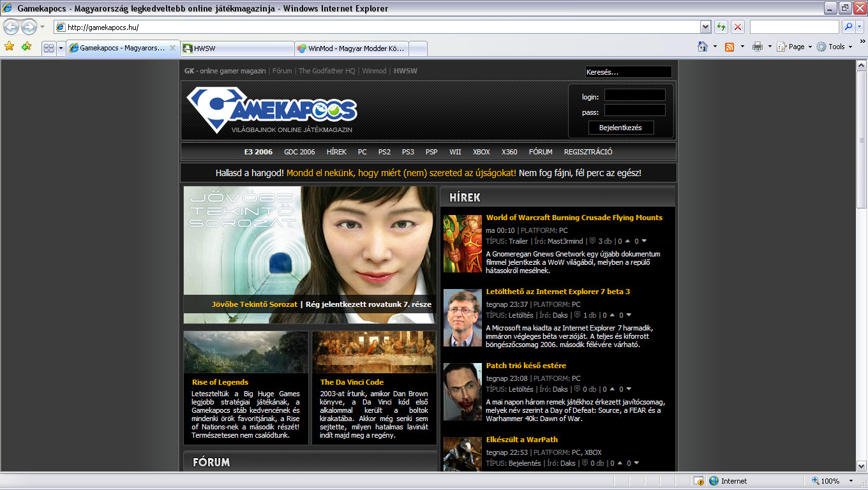
Task: Open the Rise of Legends article title
Action: [220, 382]
